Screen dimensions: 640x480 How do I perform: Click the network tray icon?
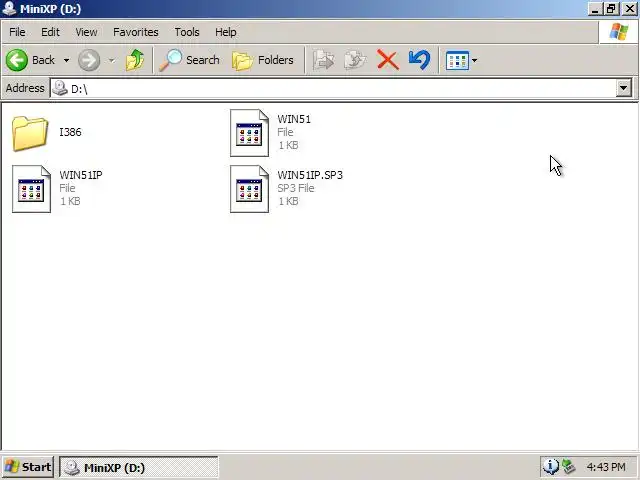coord(569,467)
